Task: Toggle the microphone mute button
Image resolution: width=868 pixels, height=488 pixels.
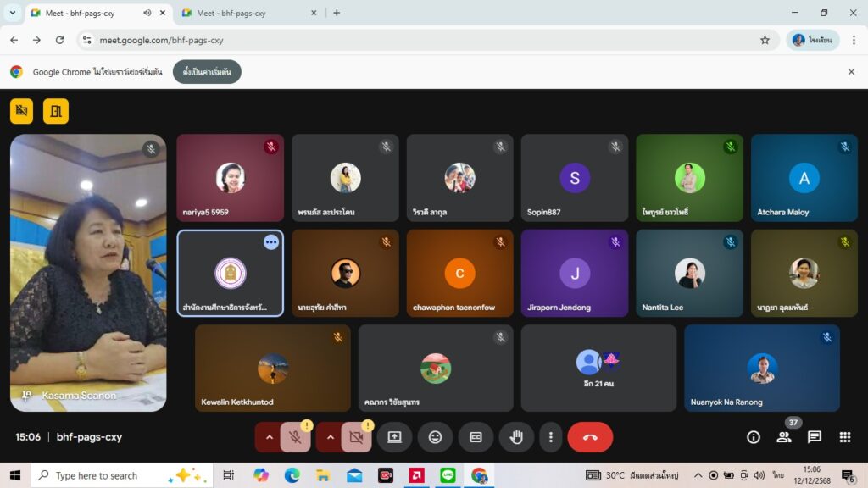Action: (295, 437)
